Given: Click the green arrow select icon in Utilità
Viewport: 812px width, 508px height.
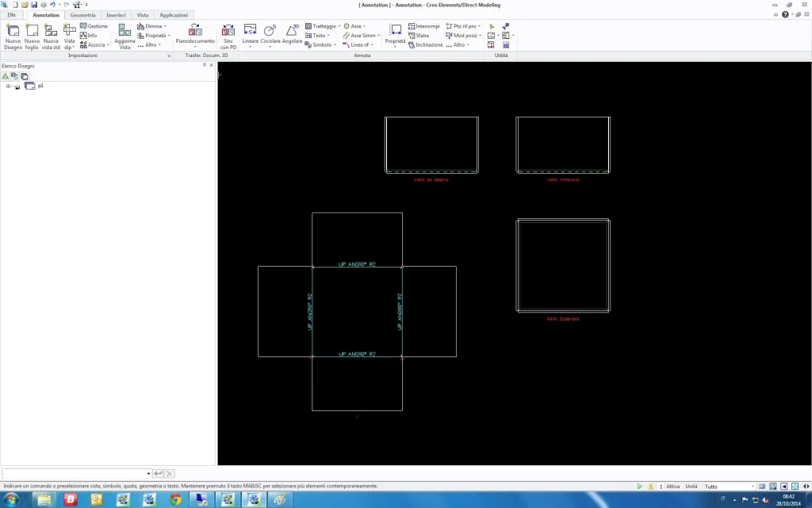Looking at the screenshot, I should 492,26.
